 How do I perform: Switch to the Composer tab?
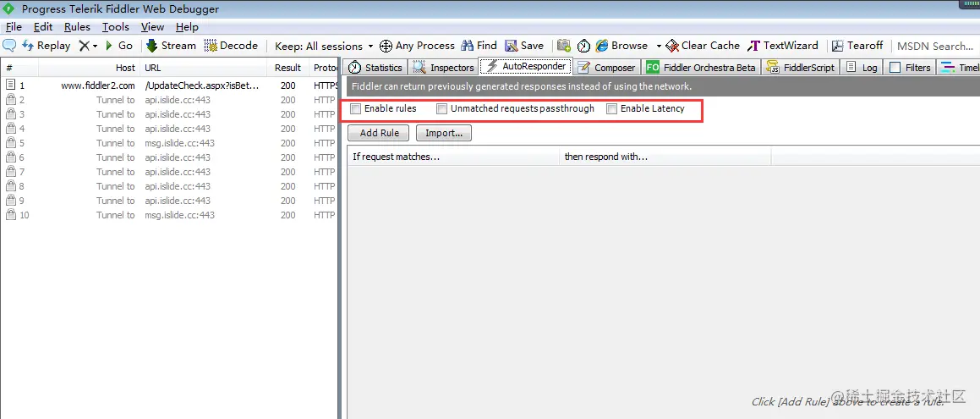(606, 68)
